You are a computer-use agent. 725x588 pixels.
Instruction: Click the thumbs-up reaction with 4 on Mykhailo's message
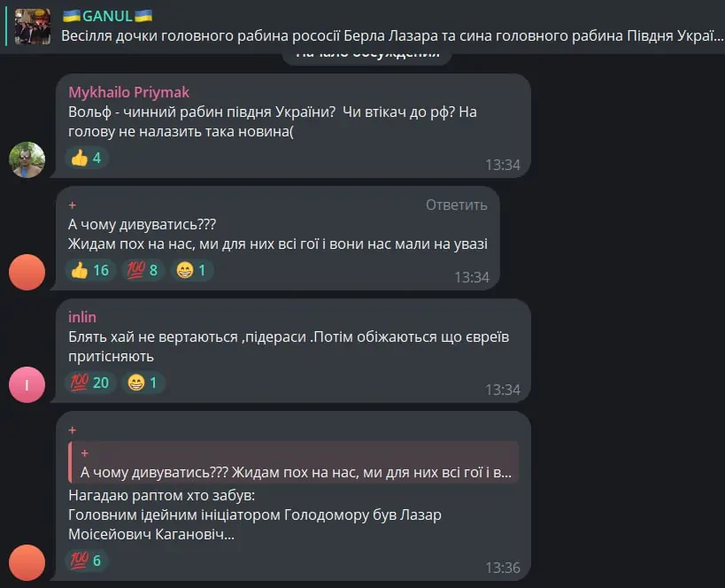[87, 158]
